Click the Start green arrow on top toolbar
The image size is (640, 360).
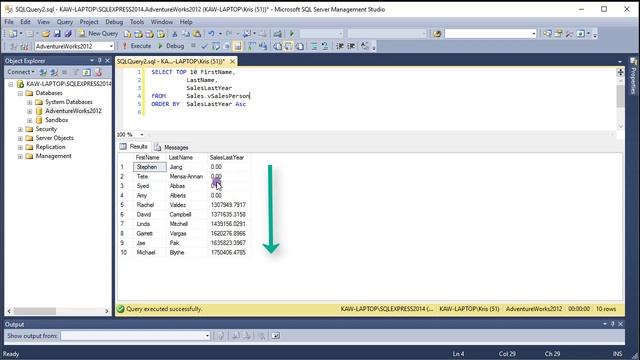pyautogui.click(x=292, y=33)
